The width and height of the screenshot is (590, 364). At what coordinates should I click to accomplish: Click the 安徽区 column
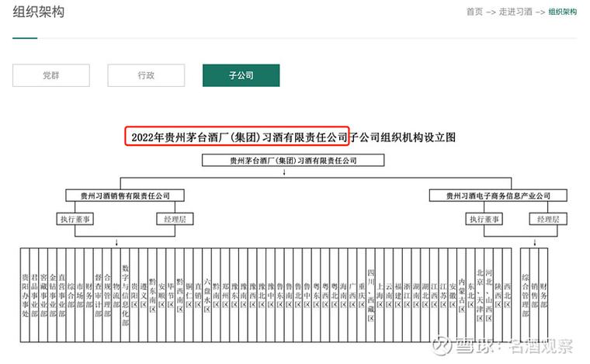click(x=453, y=295)
